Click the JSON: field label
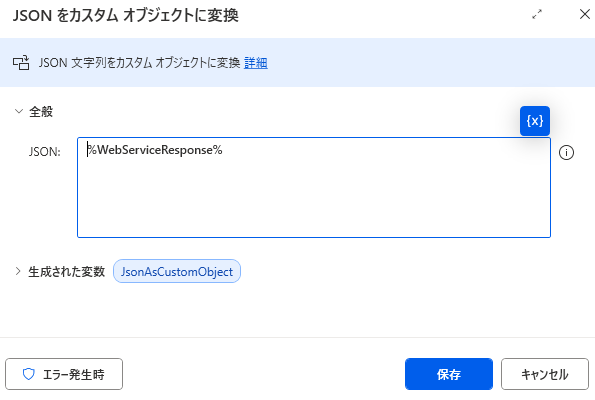 tap(45, 152)
